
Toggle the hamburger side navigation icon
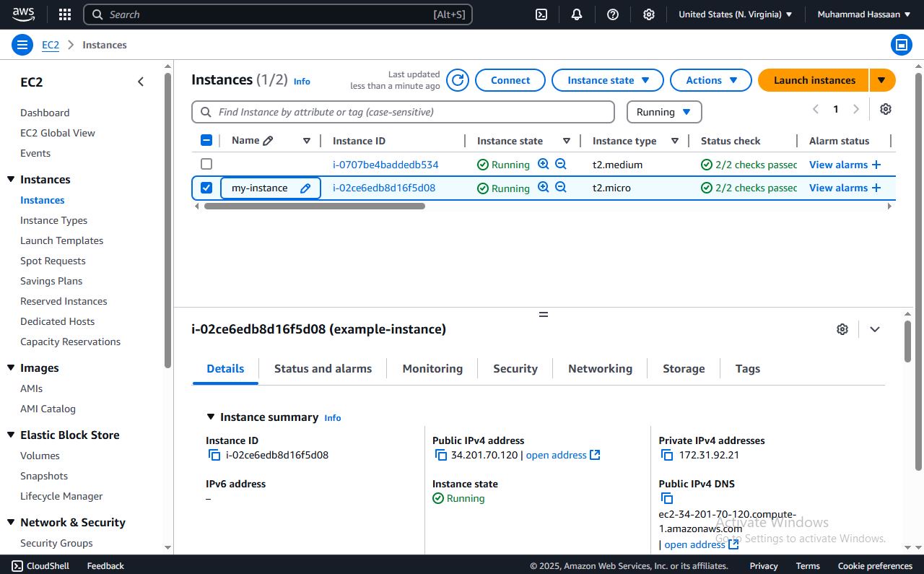[x=22, y=45]
